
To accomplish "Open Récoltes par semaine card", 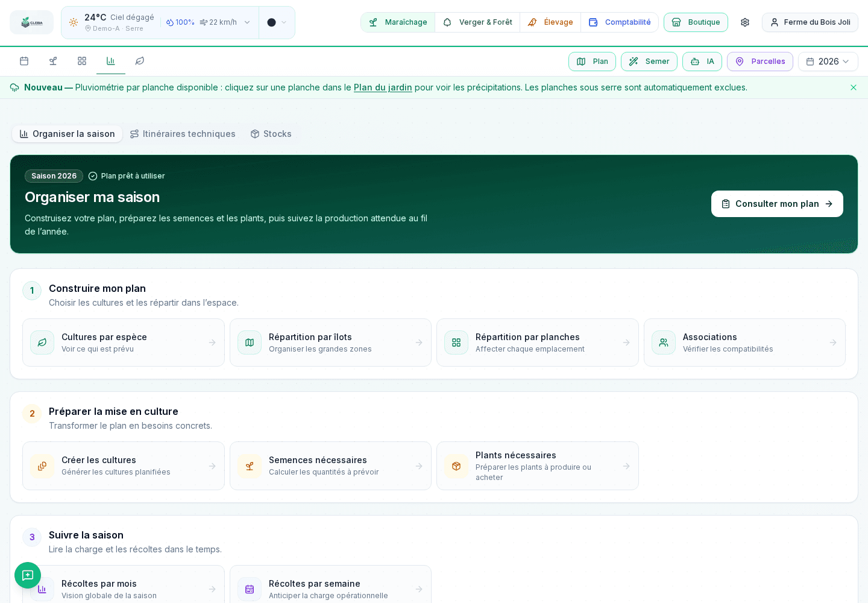I will tap(330, 585).
